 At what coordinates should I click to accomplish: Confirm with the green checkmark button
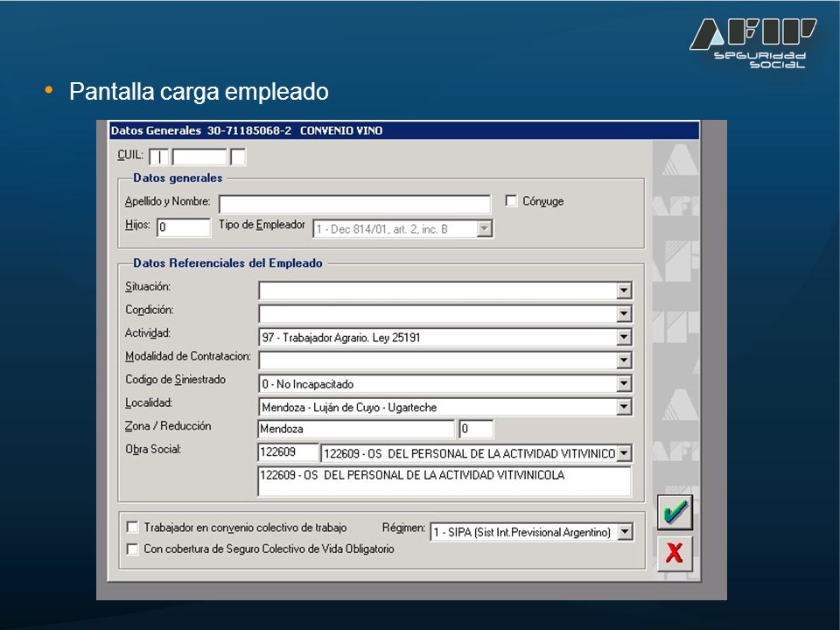pyautogui.click(x=675, y=512)
